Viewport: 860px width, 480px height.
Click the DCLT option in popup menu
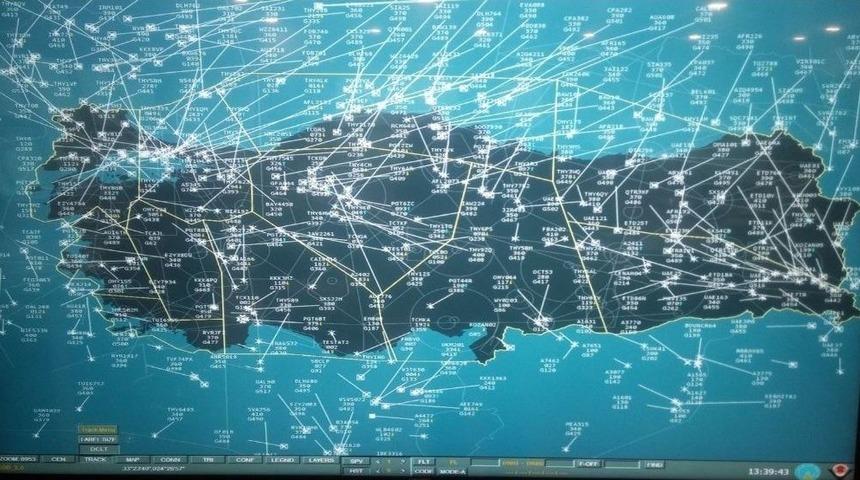coord(97,449)
